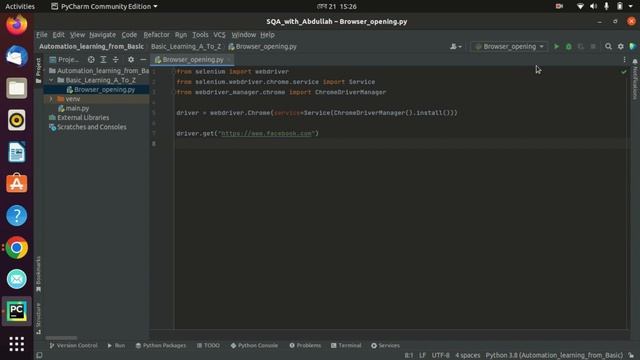The width and height of the screenshot is (640, 360).
Task: Open Search Everywhere magnifier icon
Action: pyautogui.click(x=608, y=47)
